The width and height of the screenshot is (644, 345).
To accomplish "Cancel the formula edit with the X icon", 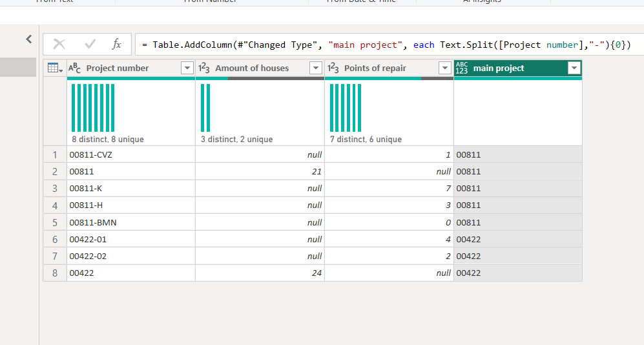I will (59, 45).
